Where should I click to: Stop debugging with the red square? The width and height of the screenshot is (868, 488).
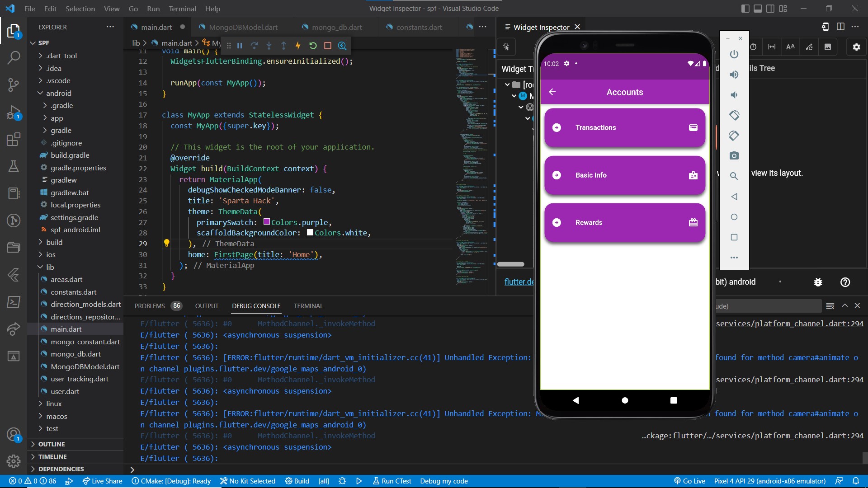pyautogui.click(x=328, y=46)
